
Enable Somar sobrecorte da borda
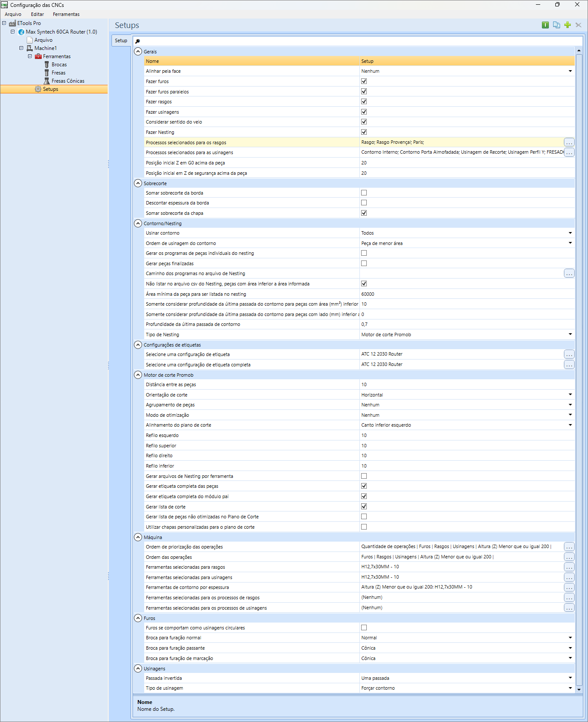[x=364, y=193]
